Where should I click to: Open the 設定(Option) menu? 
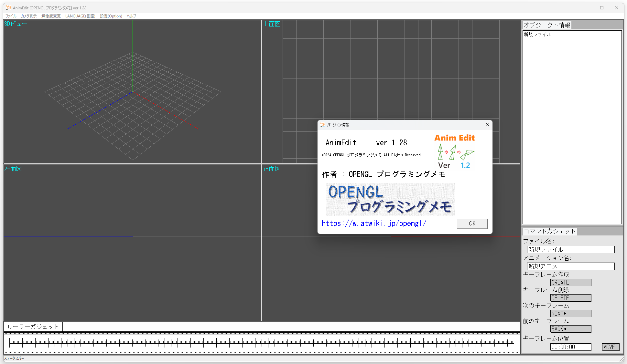(111, 16)
